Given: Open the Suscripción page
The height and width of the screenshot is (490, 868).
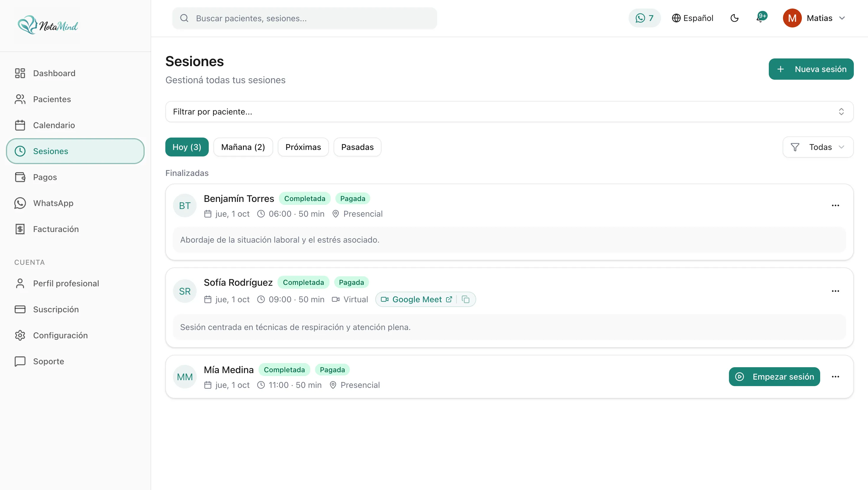Looking at the screenshot, I should 75,309.
